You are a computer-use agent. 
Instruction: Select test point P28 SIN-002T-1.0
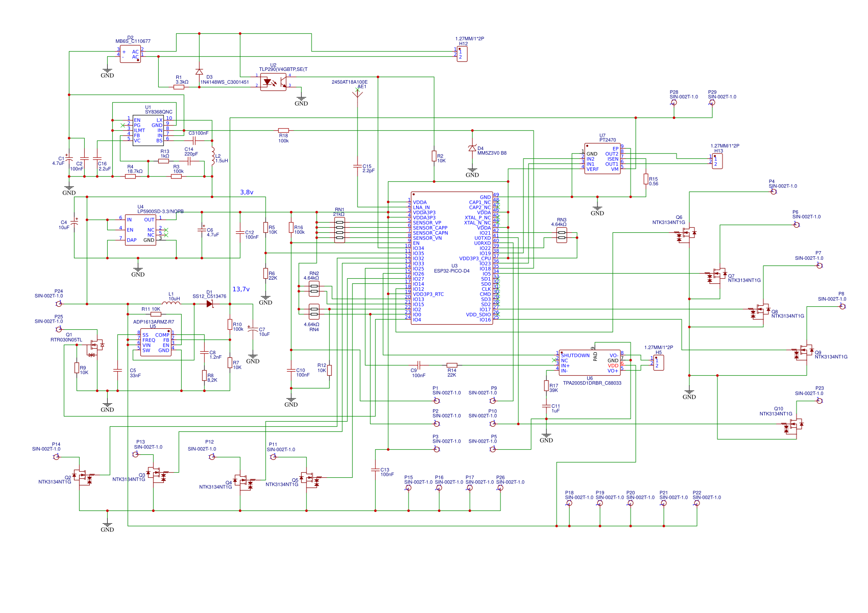coord(674,102)
